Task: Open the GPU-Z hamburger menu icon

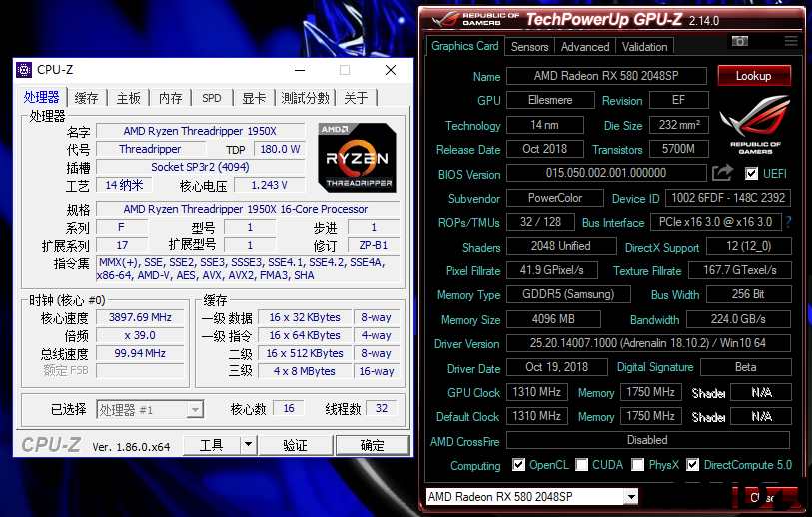Action: tap(791, 41)
